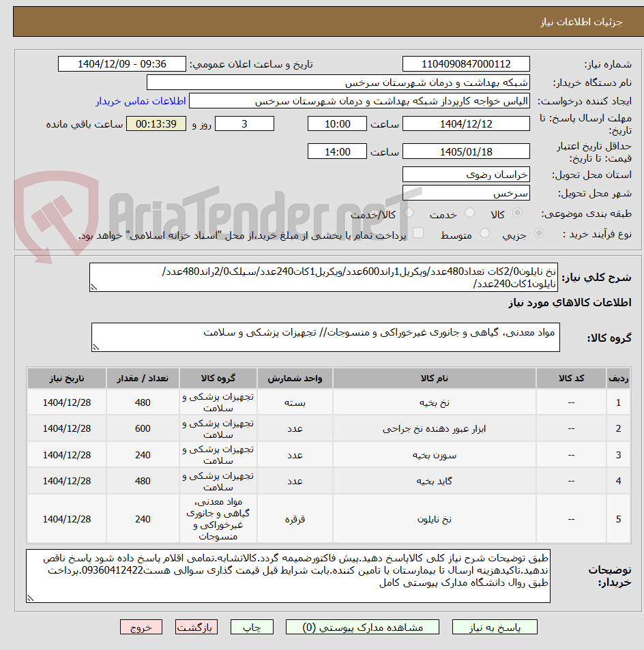Click the remaining days field showing 3
Screen dimensions: 644x650
245,123
